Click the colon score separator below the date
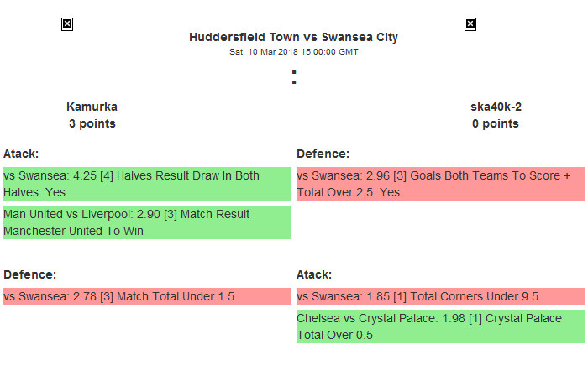Viewport: 588px width, 386px height. pos(294,77)
